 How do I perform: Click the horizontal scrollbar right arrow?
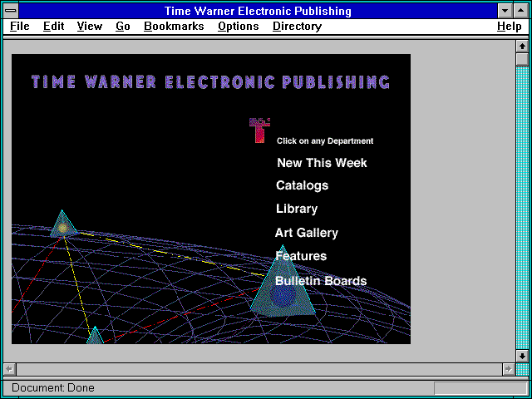point(509,369)
